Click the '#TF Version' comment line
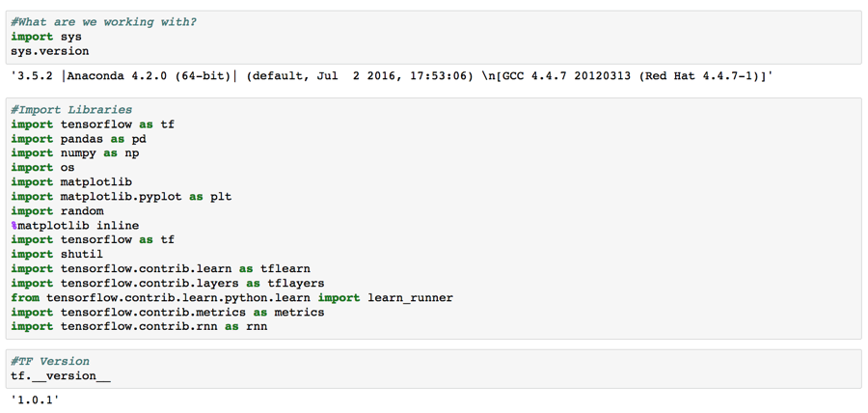Screen dimensions: 868x413 50,362
